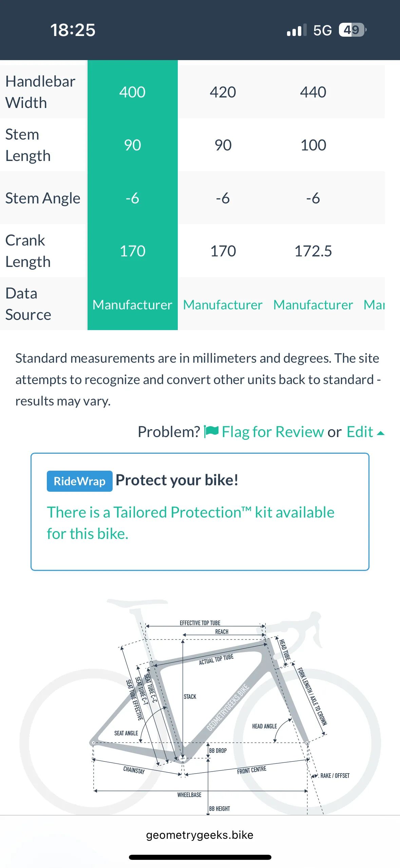
Task: Tap the RideWrap badge icon
Action: coord(79,481)
